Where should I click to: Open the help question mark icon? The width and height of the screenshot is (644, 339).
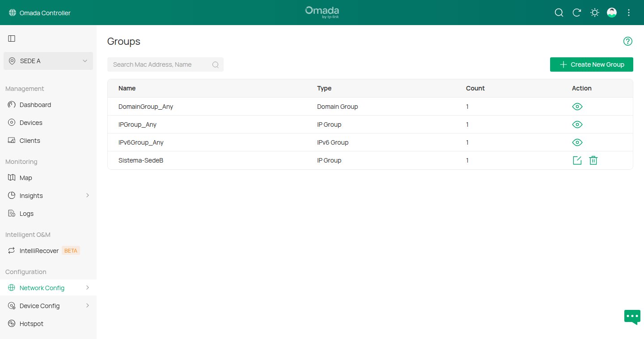[x=628, y=41]
